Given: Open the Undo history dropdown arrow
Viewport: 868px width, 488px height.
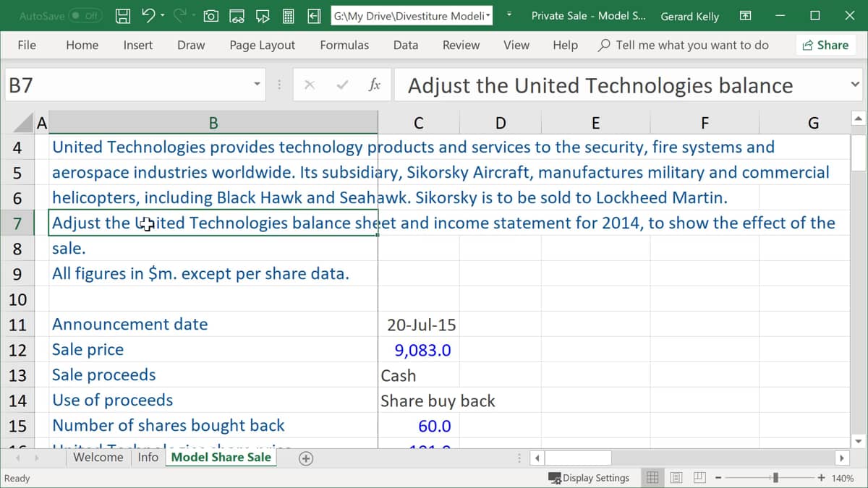Looking at the screenshot, I should click(x=162, y=15).
